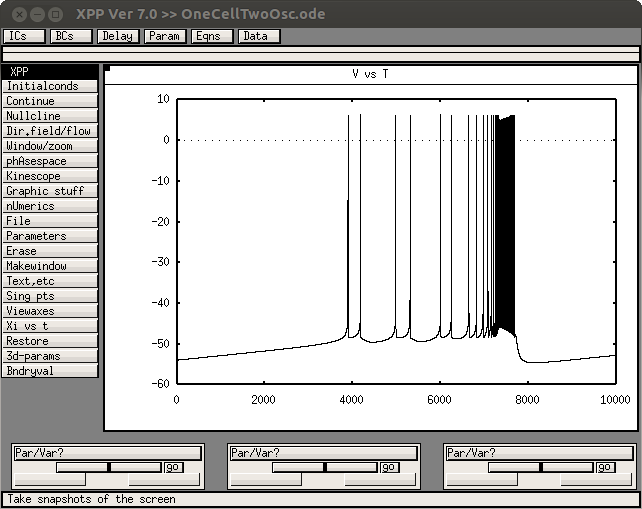
Task: Open the ICs window button
Action: pyautogui.click(x=24, y=36)
